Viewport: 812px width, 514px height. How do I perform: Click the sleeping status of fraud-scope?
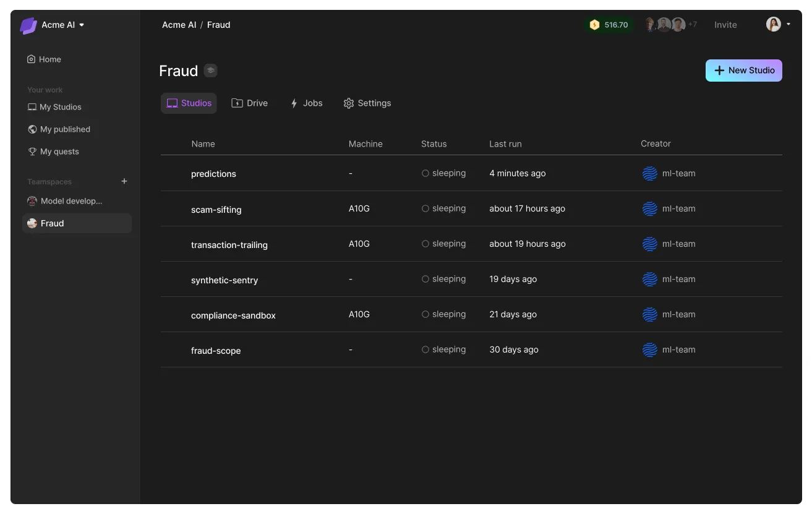point(443,349)
